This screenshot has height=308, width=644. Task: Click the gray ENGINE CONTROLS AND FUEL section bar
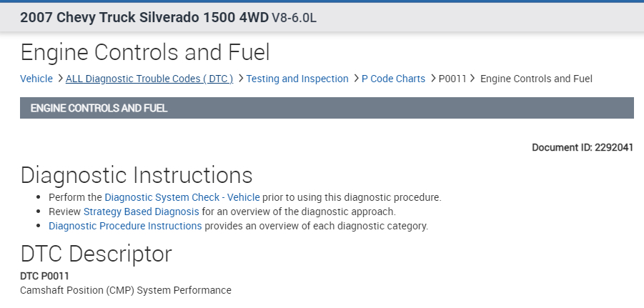click(327, 109)
